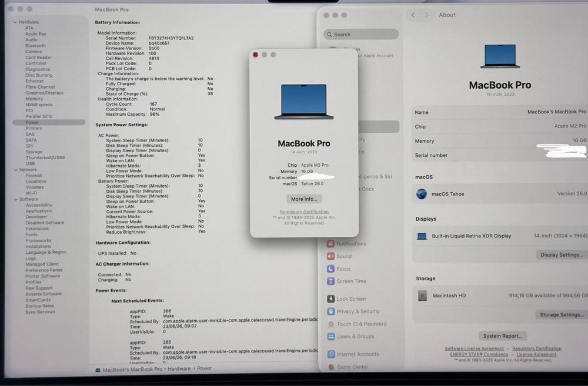Select Installations under Software
The width and height of the screenshot is (588, 386).
click(x=38, y=246)
